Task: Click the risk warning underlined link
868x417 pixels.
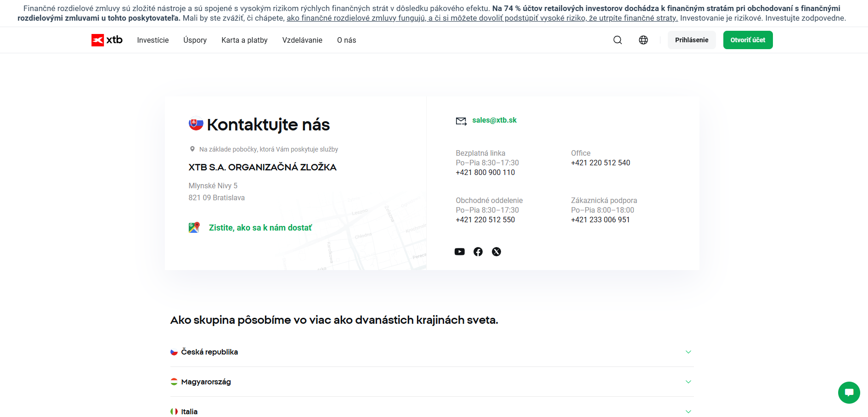Action: (x=482, y=18)
